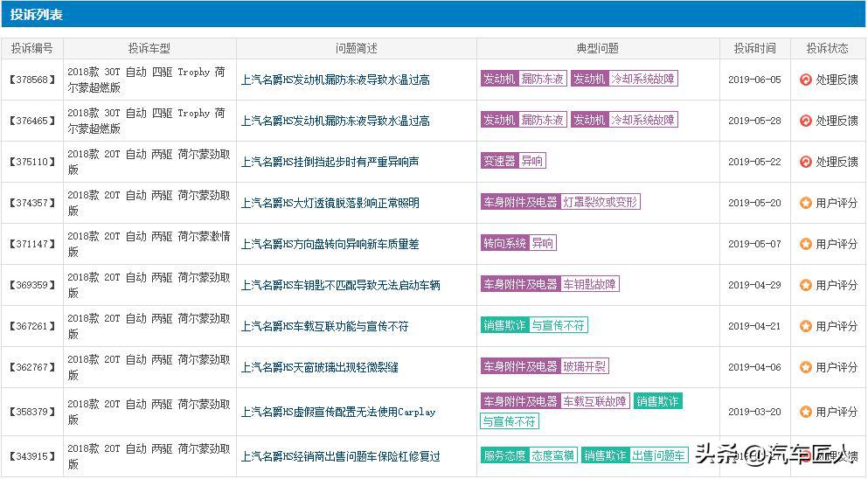Click complaint number 【375110】
Image resolution: width=868 pixels, height=479 pixels.
32,162
